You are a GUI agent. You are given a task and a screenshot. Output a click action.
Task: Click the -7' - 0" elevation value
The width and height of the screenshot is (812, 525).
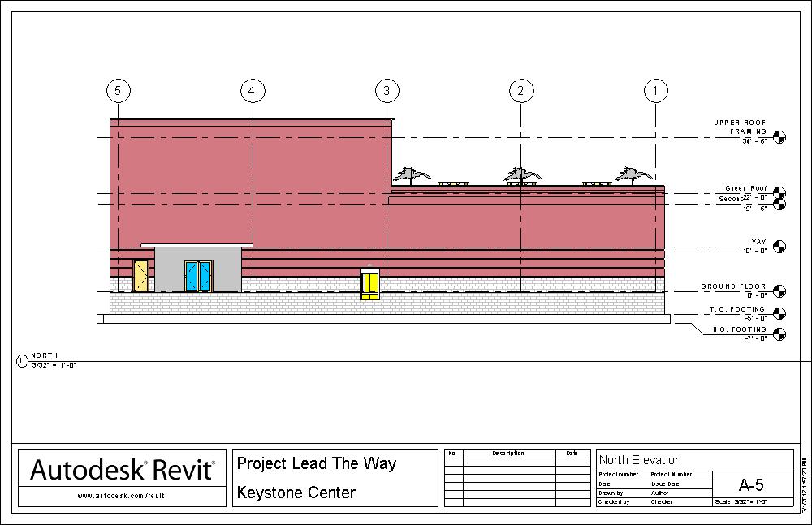[x=756, y=338]
